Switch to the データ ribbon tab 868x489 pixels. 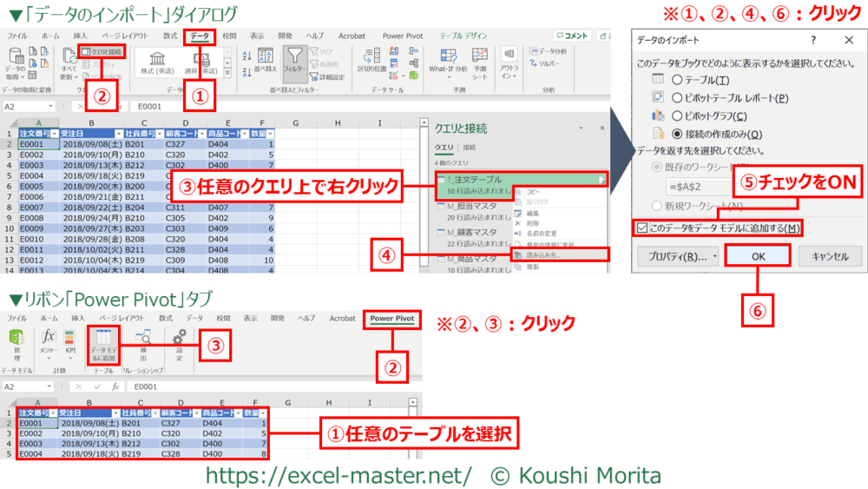[x=200, y=36]
